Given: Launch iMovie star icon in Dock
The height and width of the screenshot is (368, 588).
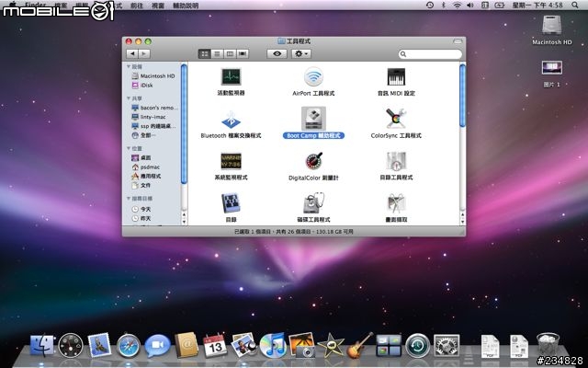Looking at the screenshot, I should coord(331,346).
